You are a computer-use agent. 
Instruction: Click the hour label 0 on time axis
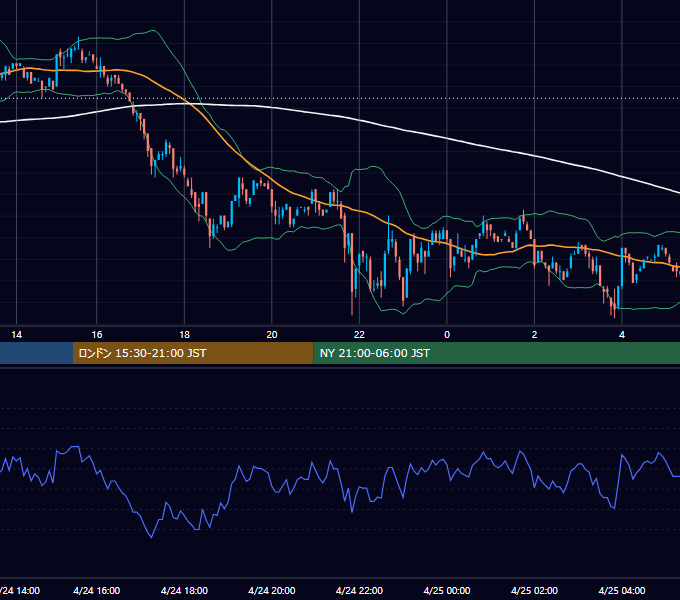click(x=447, y=335)
